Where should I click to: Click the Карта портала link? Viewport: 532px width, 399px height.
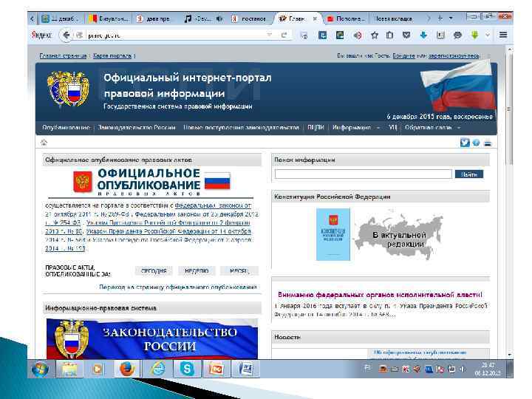112,55
